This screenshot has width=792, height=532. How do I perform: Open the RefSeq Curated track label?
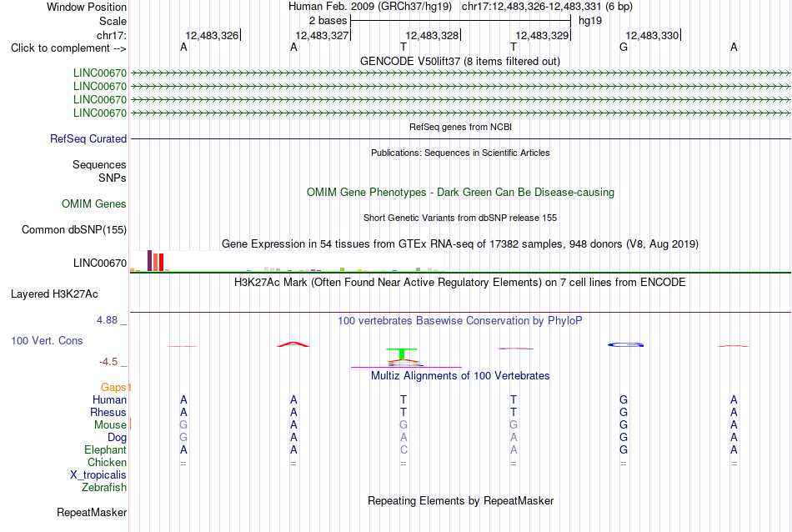88,139
